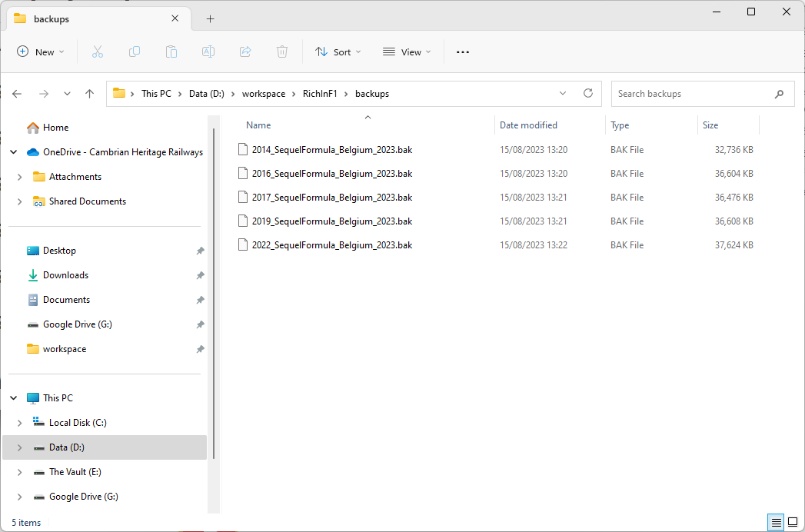Viewport: 805px width, 532px height.
Task: Click the pin icon next to Downloads
Action: pos(200,275)
